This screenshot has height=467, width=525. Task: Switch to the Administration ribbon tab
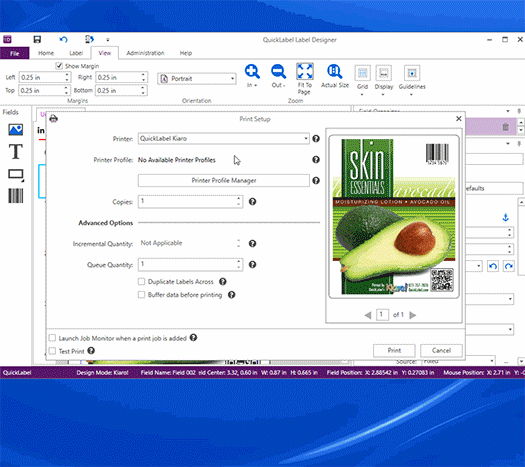[145, 53]
